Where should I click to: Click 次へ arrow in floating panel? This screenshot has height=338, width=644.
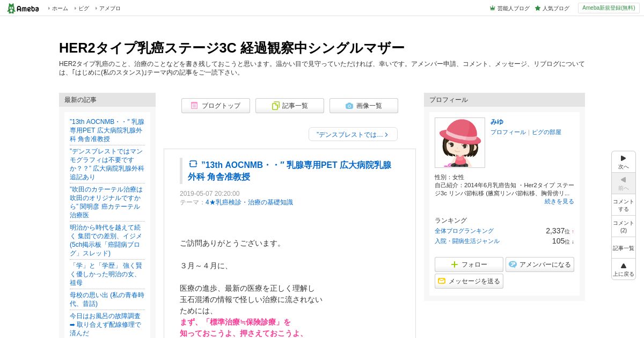(x=624, y=162)
